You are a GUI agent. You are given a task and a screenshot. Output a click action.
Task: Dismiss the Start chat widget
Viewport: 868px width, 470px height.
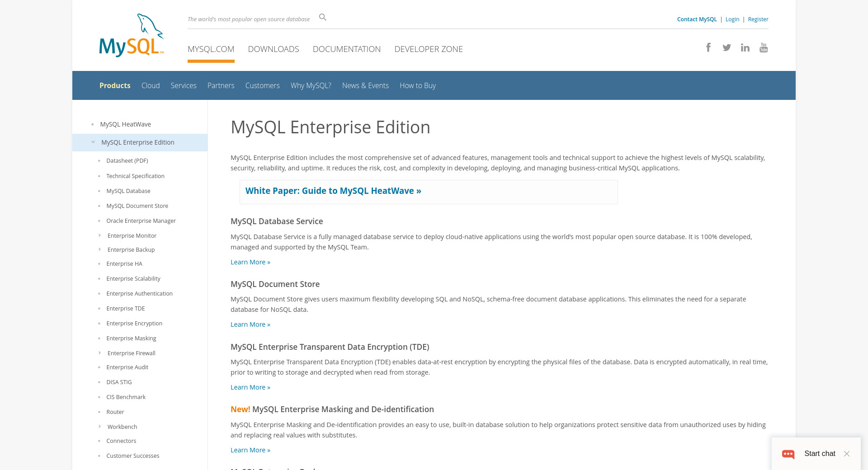coord(847,454)
